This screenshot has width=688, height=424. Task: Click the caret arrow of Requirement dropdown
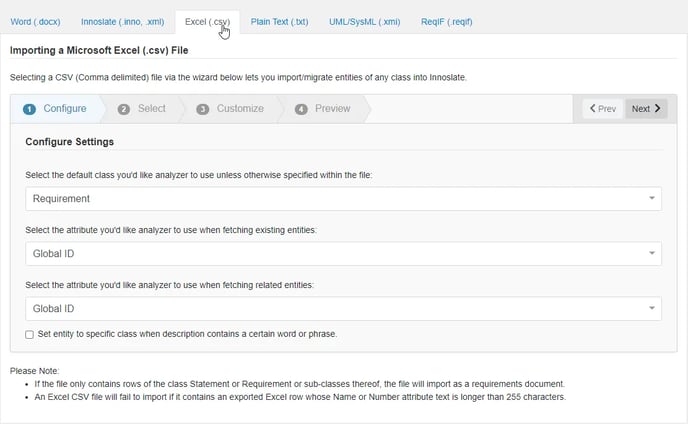tap(652, 198)
